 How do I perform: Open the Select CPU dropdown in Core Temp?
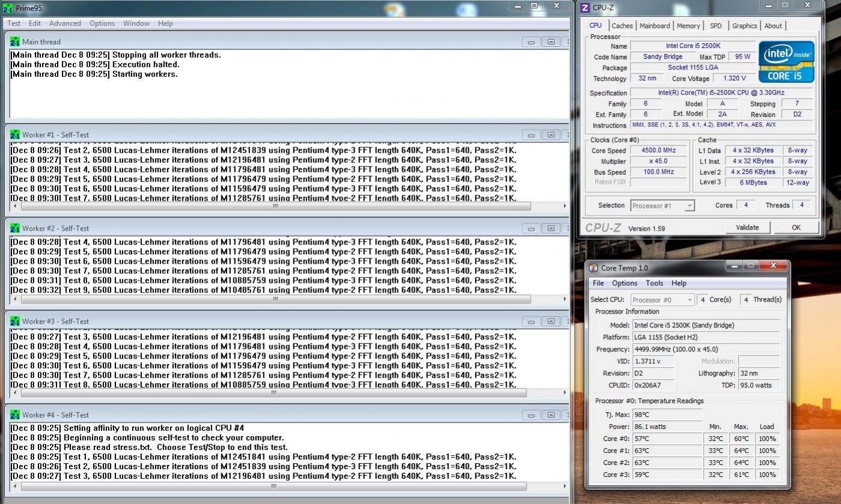coord(662,300)
